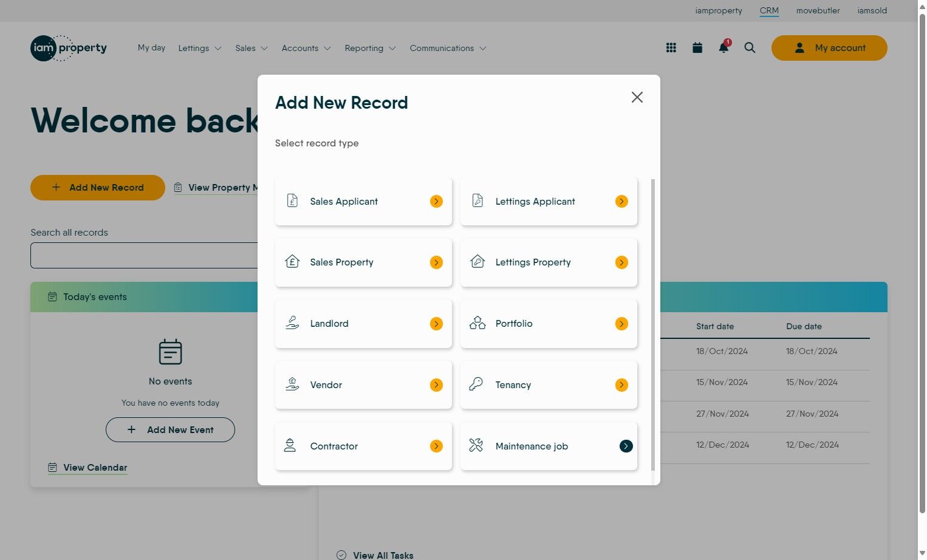Click Maintenance job dark arrow
927x560 pixels.
coord(626,446)
